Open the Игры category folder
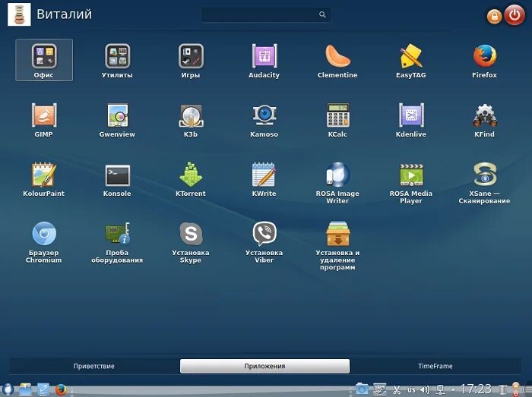Image resolution: width=532 pixels, height=397 pixels. 191,60
